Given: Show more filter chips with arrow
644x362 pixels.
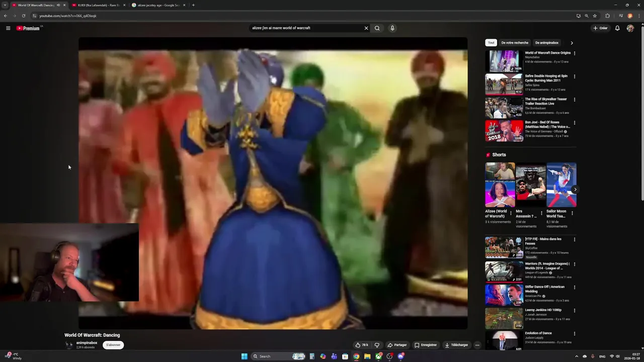Looking at the screenshot, I should point(572,43).
